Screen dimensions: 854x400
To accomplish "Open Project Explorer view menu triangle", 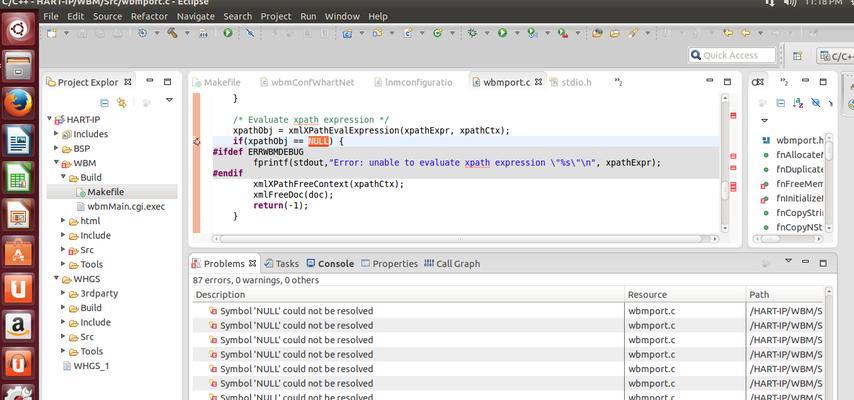I will 169,100.
